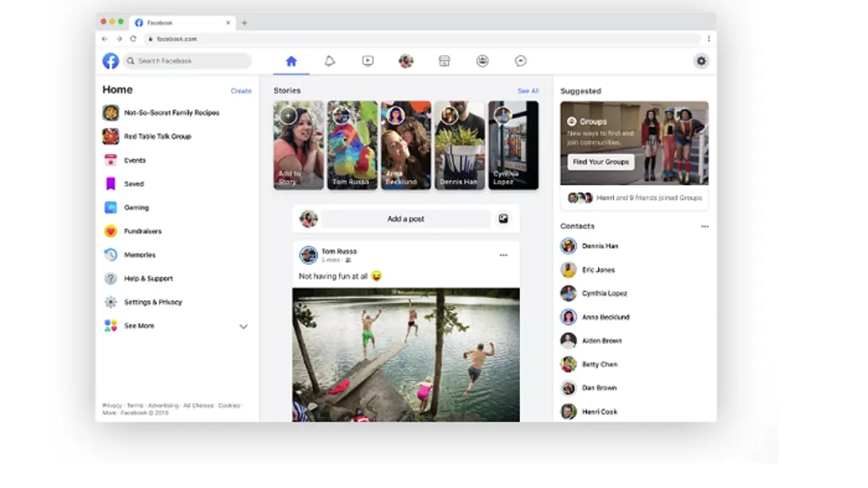Click the browser forward arrow
Viewport: 868px width, 488px height.
(x=119, y=39)
